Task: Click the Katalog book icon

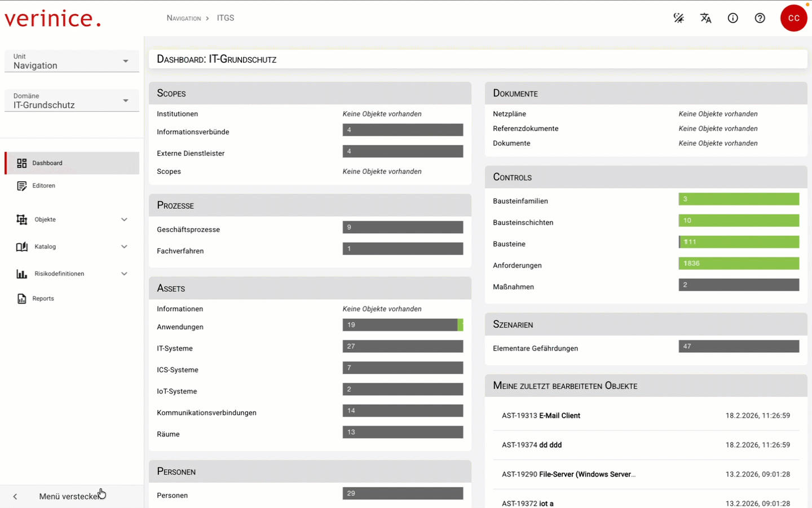Action: [22, 247]
